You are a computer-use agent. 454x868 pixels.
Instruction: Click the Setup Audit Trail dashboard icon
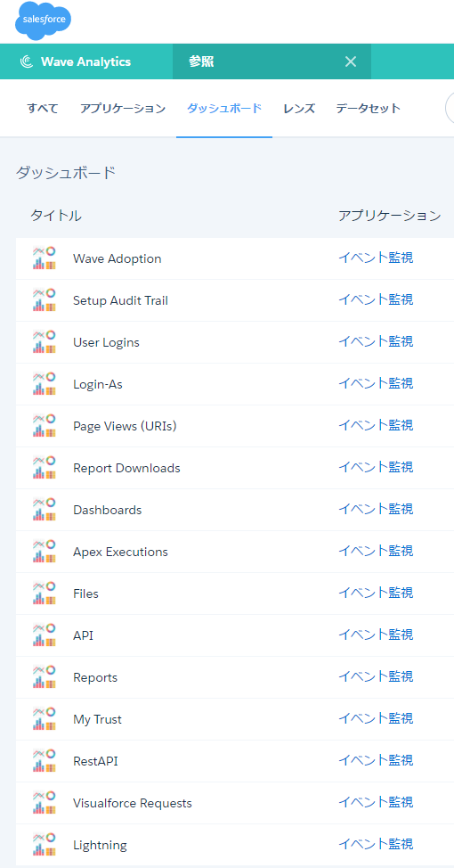pos(45,300)
